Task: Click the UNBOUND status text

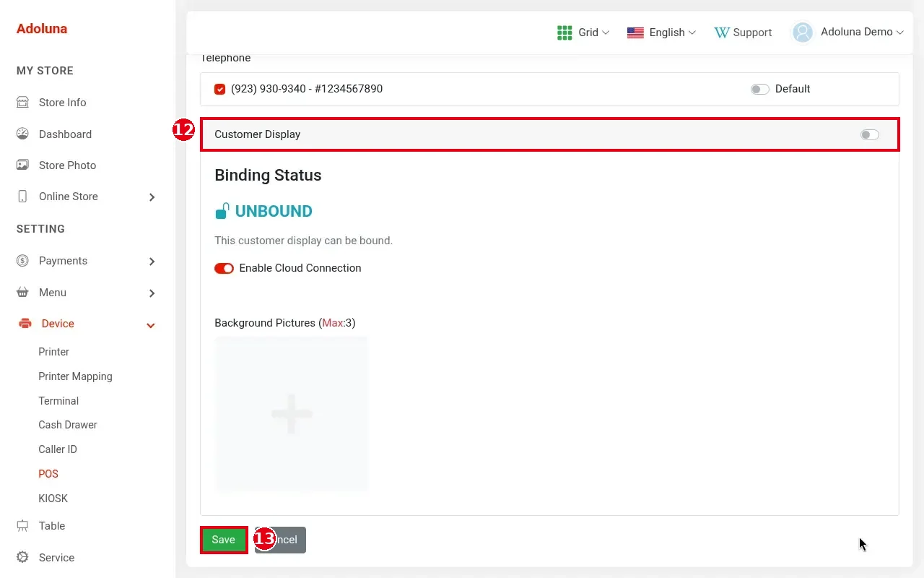Action: click(274, 211)
